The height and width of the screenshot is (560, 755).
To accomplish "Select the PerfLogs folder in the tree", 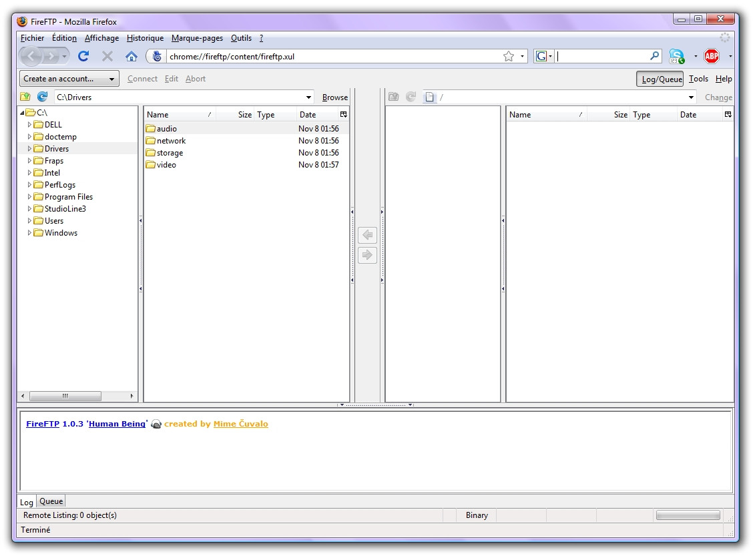I will click(x=59, y=185).
